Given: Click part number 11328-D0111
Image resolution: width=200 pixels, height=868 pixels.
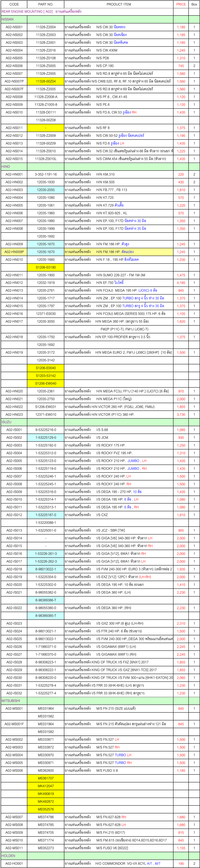Looking at the screenshot, I should coord(46,112).
